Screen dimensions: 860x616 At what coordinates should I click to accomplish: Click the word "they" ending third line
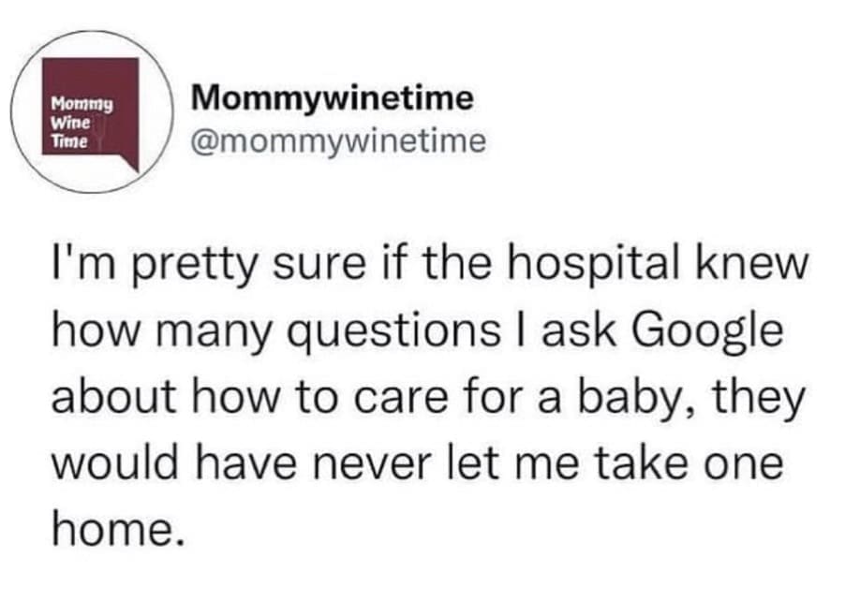click(x=764, y=398)
